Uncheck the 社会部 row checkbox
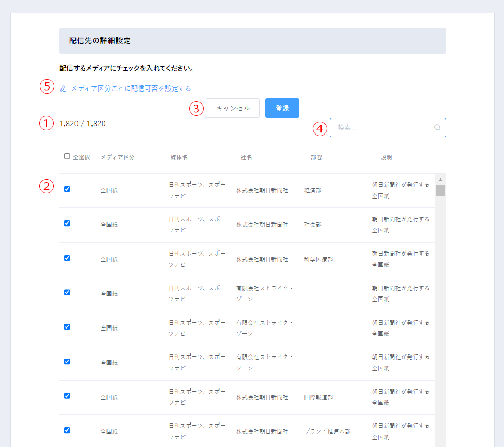504x447 pixels. [x=67, y=224]
